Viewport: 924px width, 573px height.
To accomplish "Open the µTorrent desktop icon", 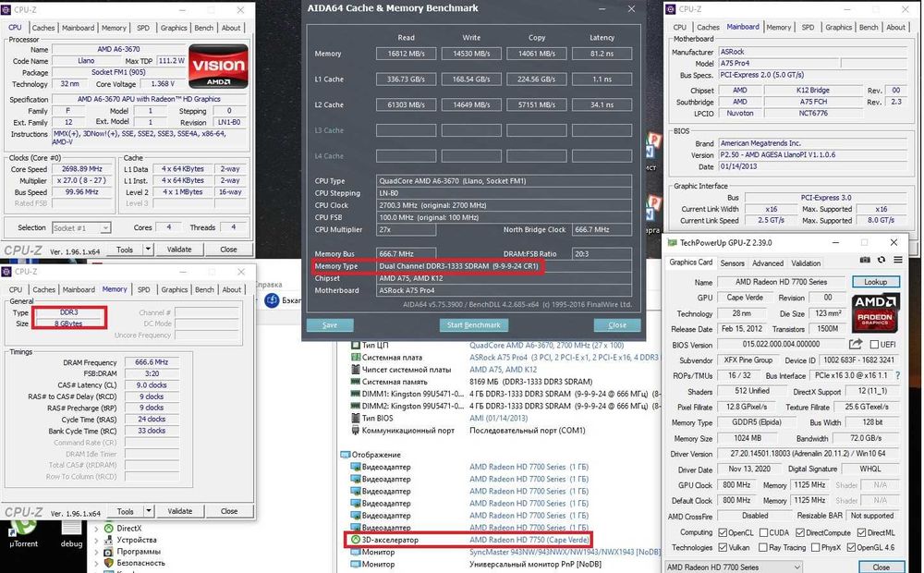I will pyautogui.click(x=24, y=530).
